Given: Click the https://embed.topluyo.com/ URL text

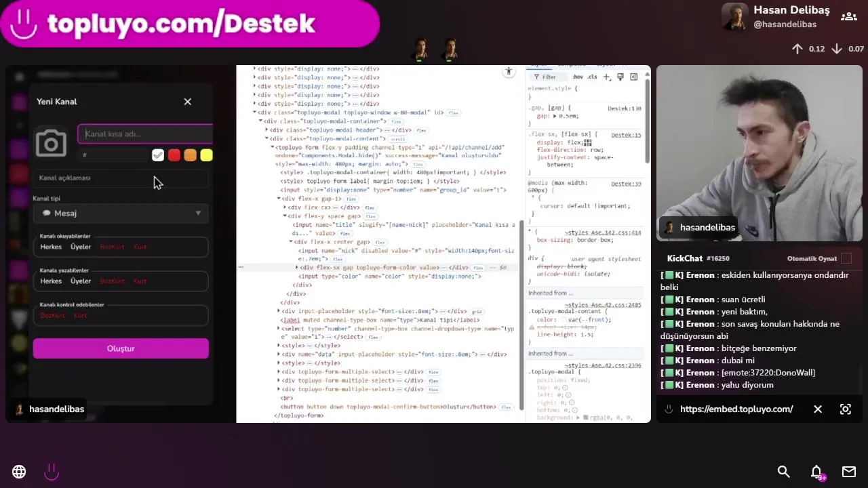Looking at the screenshot, I should 736,409.
